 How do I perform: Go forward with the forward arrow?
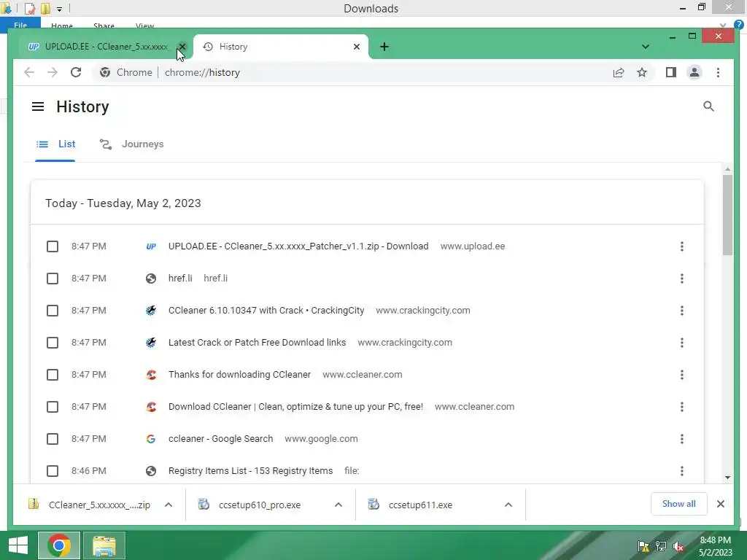(x=53, y=72)
